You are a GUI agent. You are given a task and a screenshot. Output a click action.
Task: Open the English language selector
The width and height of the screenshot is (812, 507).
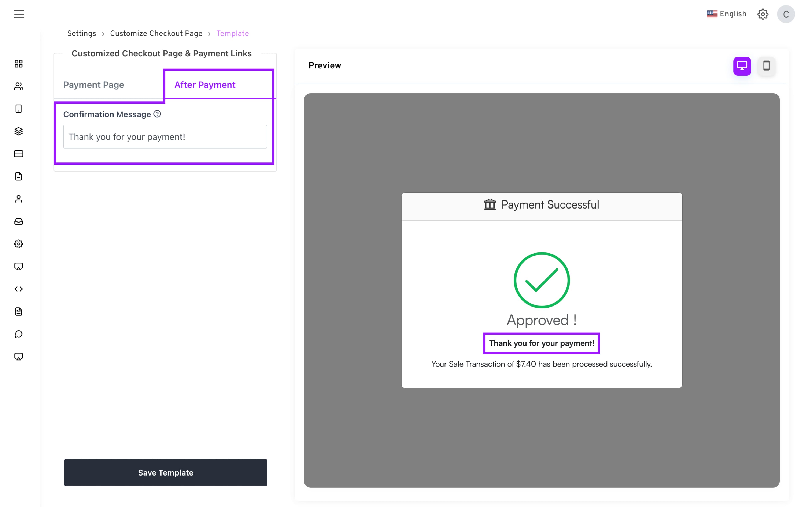(x=726, y=14)
